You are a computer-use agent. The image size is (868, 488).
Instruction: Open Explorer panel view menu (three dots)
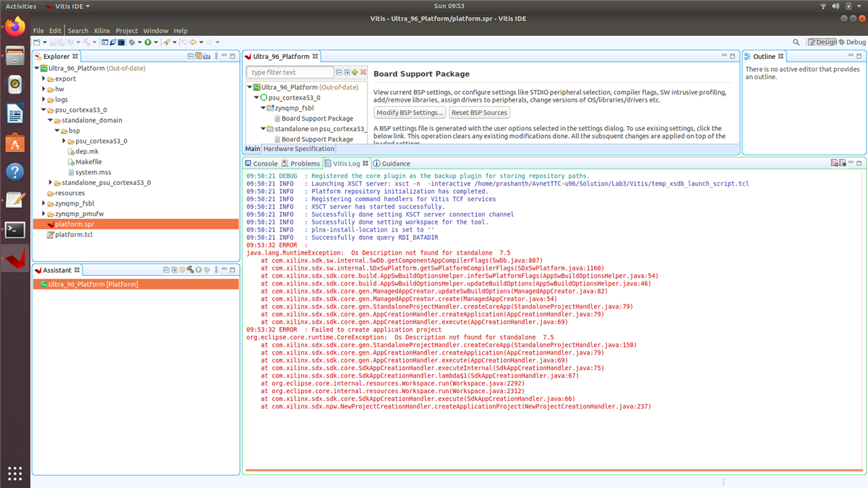[216, 56]
